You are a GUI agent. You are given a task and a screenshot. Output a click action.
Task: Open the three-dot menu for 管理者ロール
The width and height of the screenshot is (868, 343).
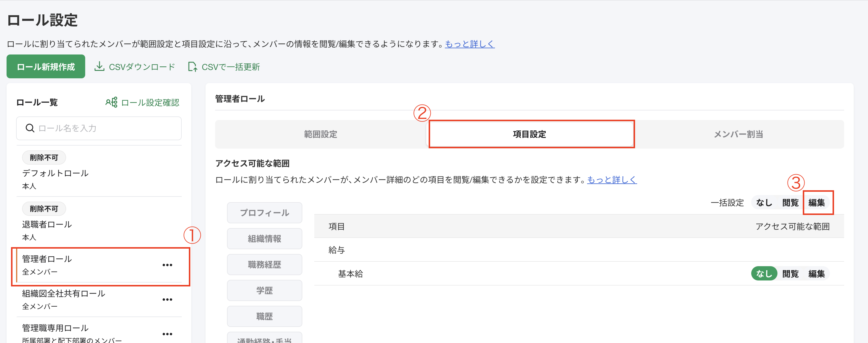coord(167,265)
